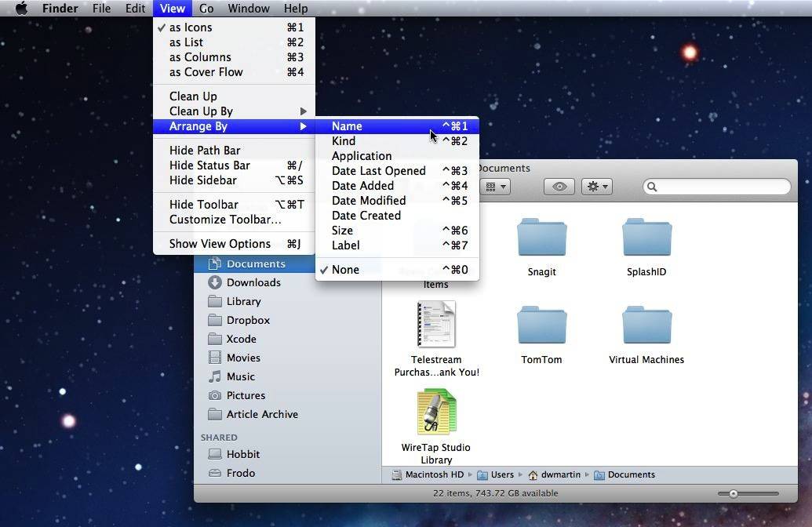
Task: Open the Snagit folder icon
Action: (541, 238)
